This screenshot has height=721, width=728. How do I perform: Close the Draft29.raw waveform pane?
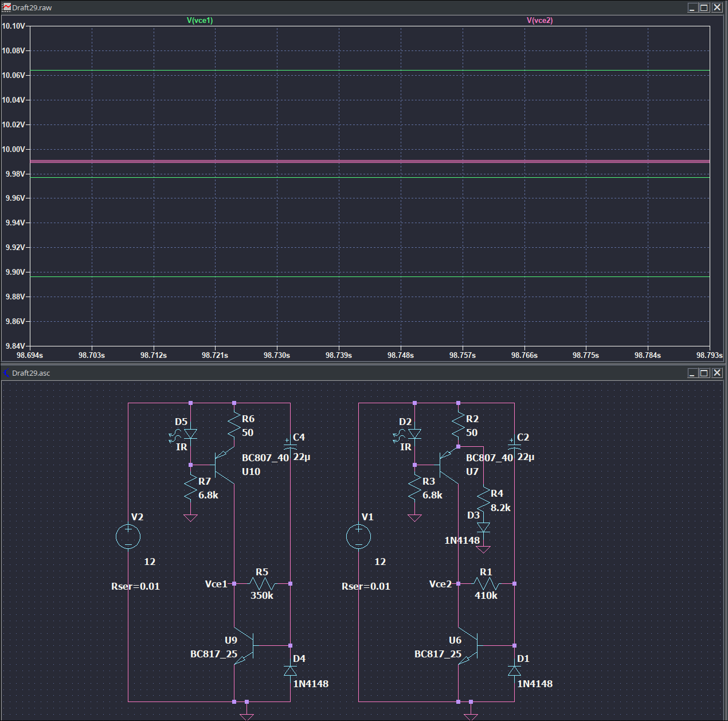click(717, 7)
